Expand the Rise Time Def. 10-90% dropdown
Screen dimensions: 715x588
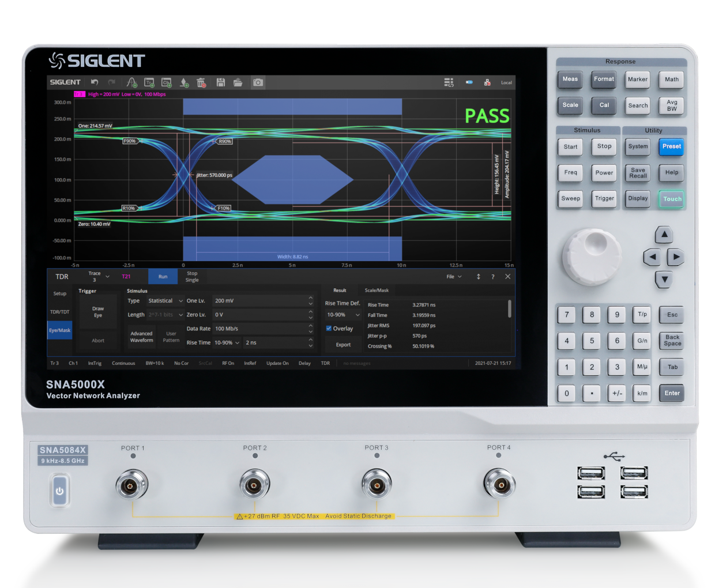tap(343, 315)
